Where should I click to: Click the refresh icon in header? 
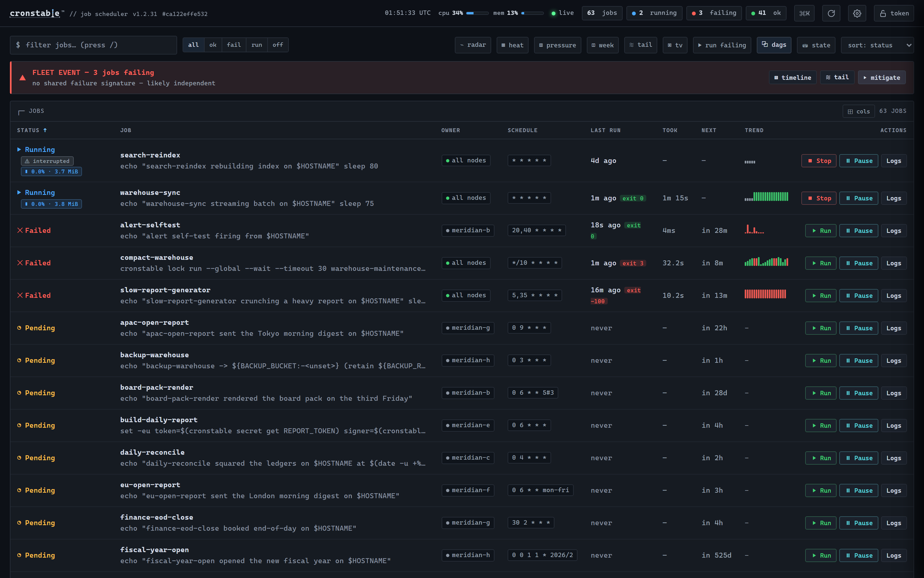(831, 13)
